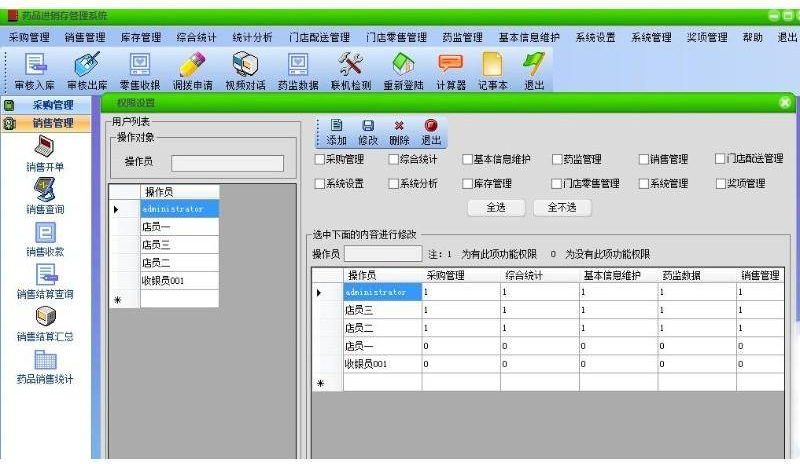Click the 操作员 field above permissions table
Viewport: 800px width, 464px height.
coord(383,254)
